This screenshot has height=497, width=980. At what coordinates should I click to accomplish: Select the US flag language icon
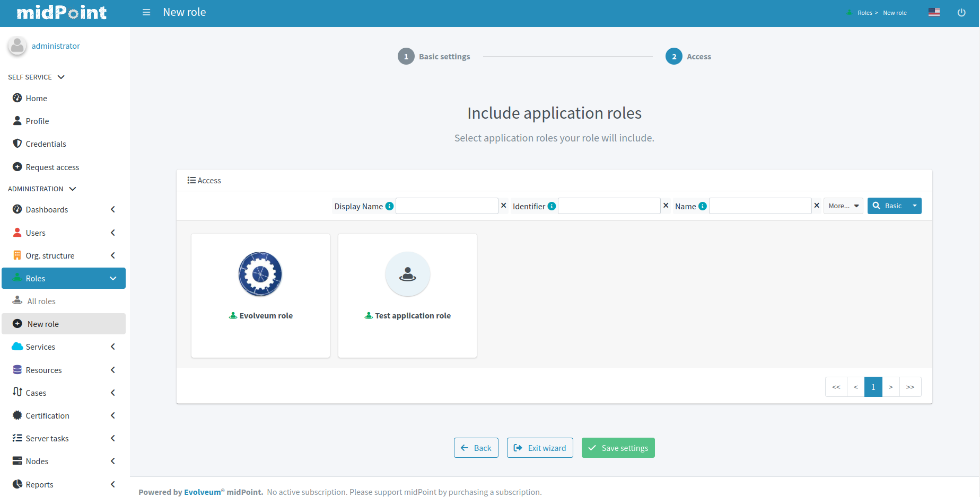934,12
